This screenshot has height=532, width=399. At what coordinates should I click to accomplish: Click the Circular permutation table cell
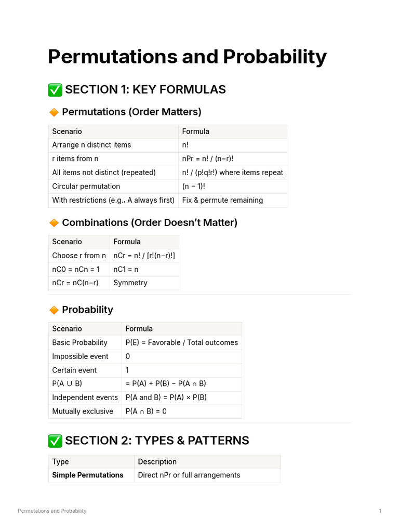click(x=113, y=187)
